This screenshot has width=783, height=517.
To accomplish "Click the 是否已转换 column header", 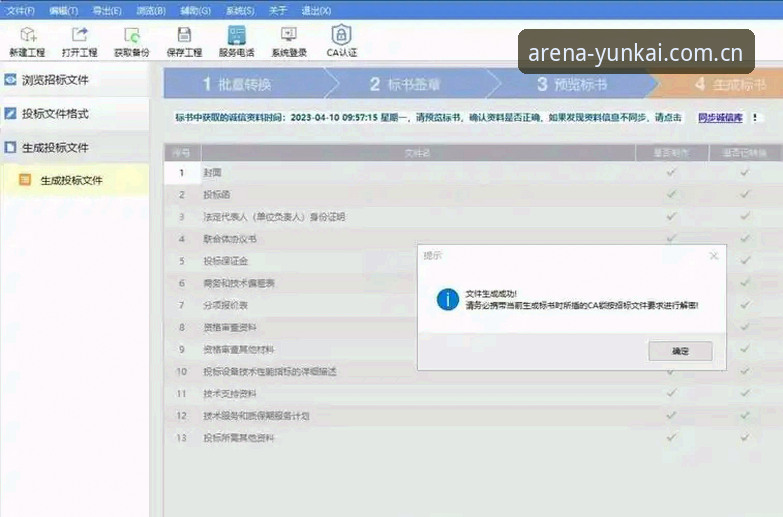I will coord(745,153).
